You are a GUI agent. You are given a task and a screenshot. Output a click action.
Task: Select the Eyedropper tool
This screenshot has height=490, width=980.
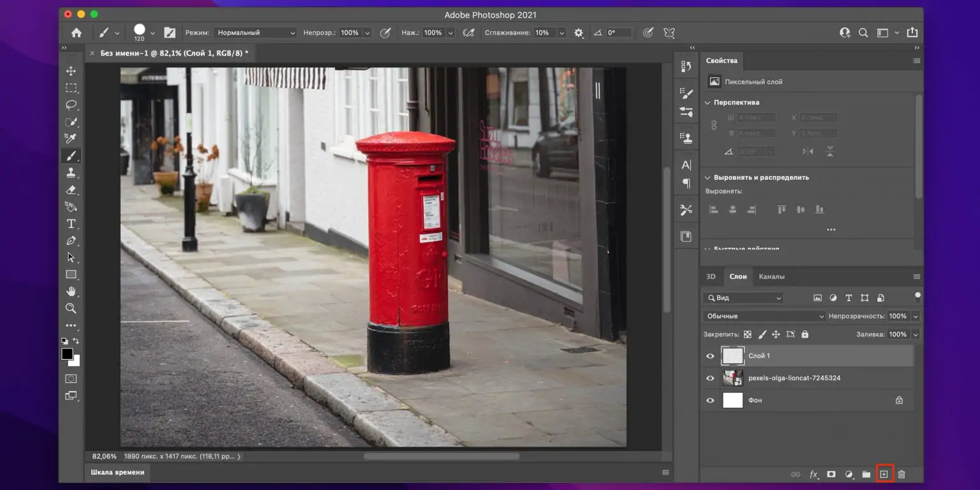pos(71,138)
